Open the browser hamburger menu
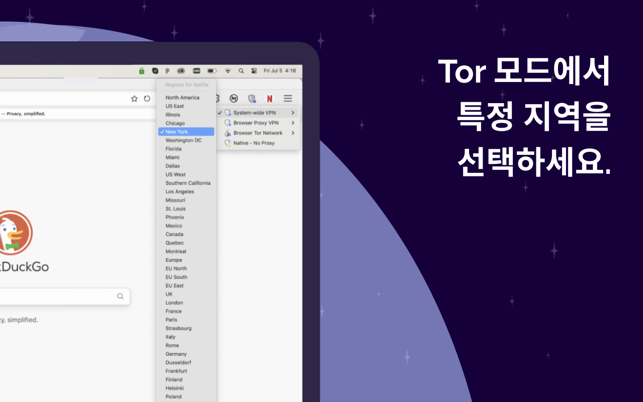 [x=288, y=98]
